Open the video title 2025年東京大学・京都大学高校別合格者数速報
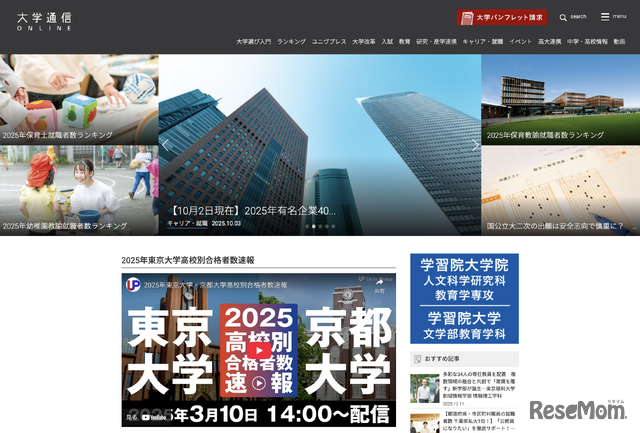The height and width of the screenshot is (433, 640). [x=216, y=285]
